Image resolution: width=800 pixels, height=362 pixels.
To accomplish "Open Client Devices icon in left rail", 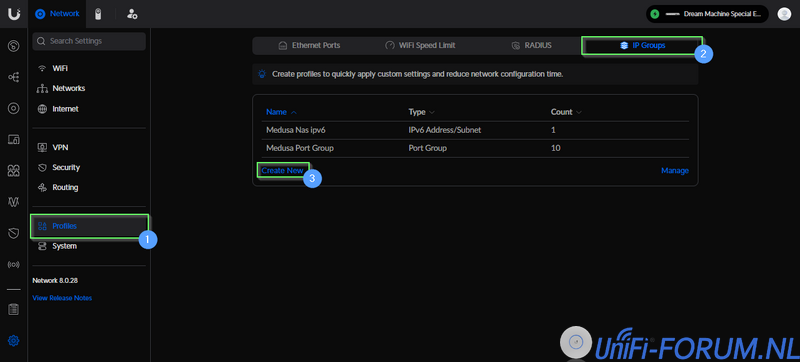I will (14, 140).
